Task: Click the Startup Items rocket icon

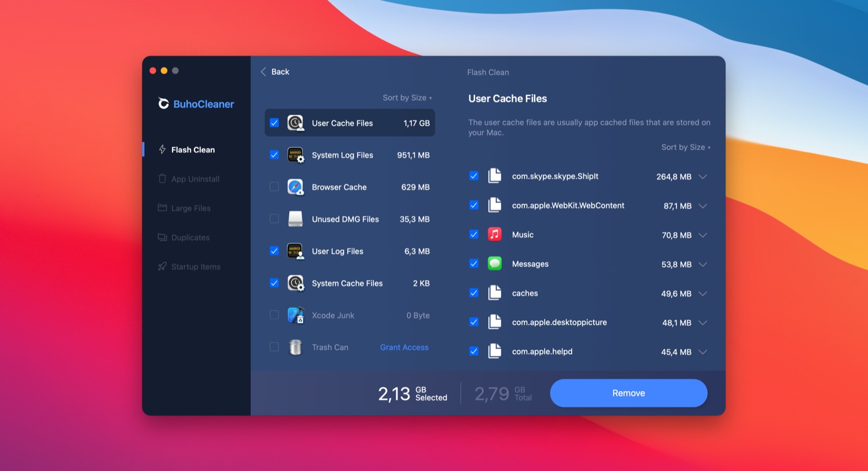Action: pyautogui.click(x=162, y=266)
